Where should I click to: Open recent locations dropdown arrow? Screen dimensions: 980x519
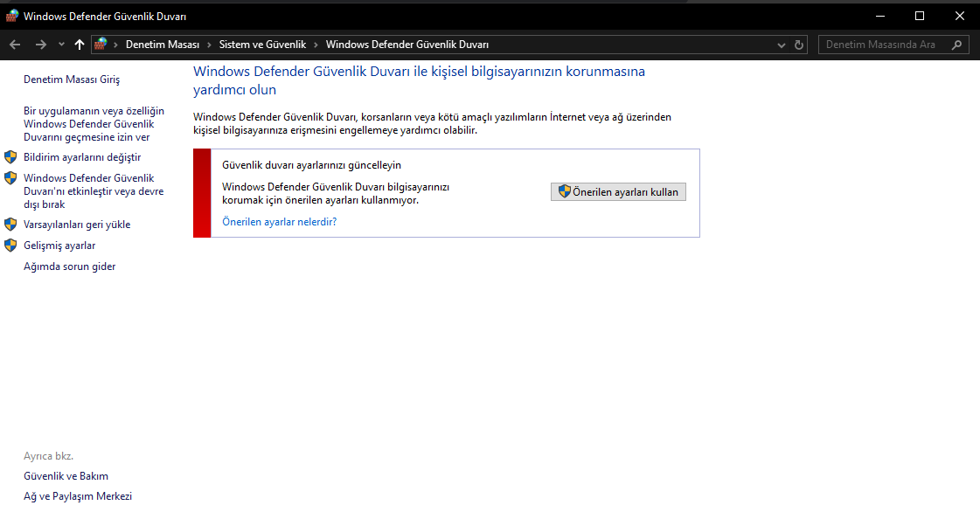tap(61, 45)
